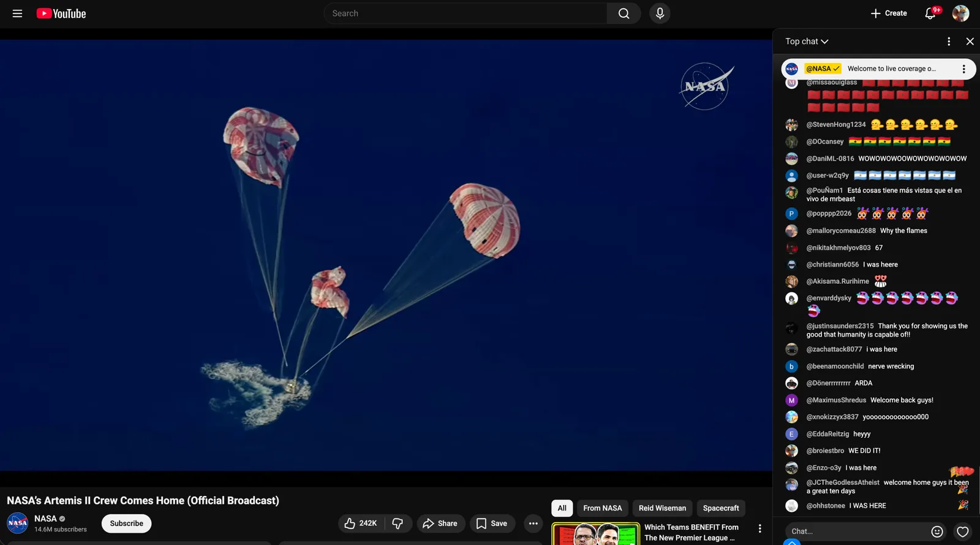Image resolution: width=980 pixels, height=545 pixels.
Task: Expand the Top chat mode dropdown
Action: [x=807, y=41]
